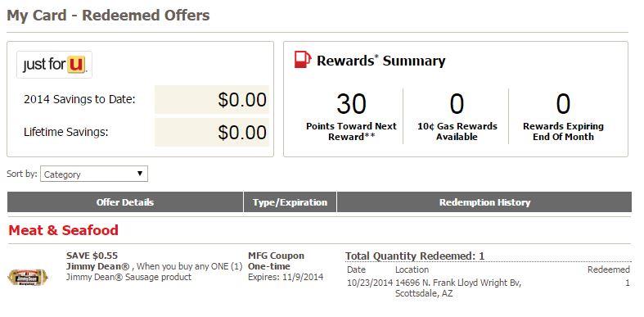
Task: Click the Total Quantity Redeemed line
Action: coord(415,256)
